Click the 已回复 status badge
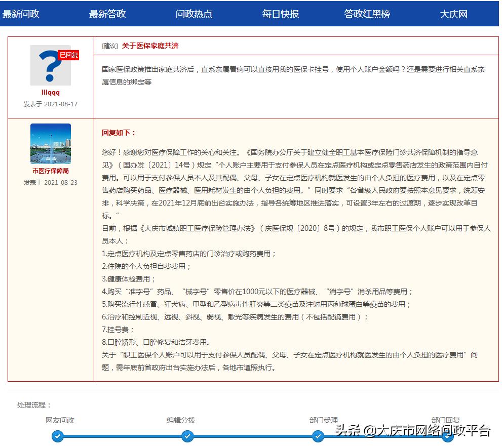The height and width of the screenshot is (448, 502). 69,55
